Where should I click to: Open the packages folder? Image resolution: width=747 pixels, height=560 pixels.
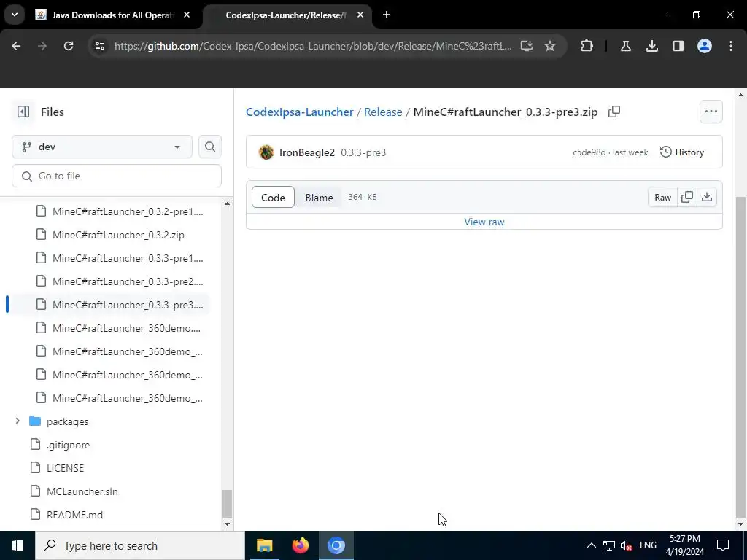67,421
